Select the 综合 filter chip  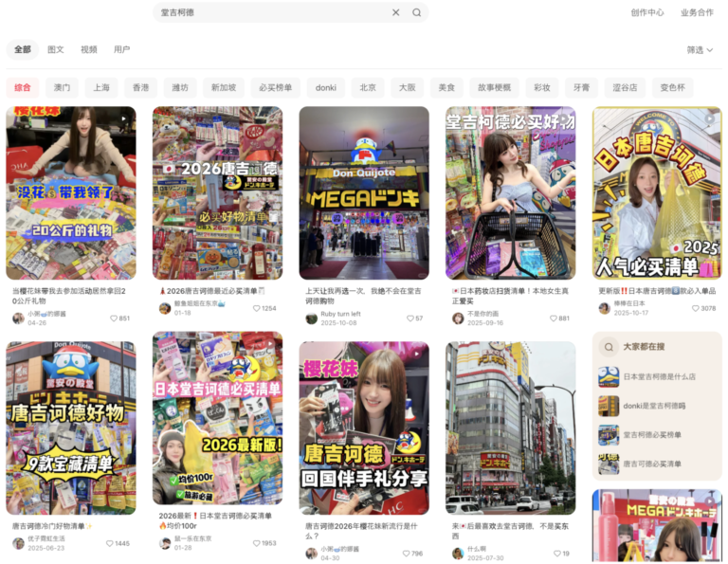pyautogui.click(x=23, y=87)
